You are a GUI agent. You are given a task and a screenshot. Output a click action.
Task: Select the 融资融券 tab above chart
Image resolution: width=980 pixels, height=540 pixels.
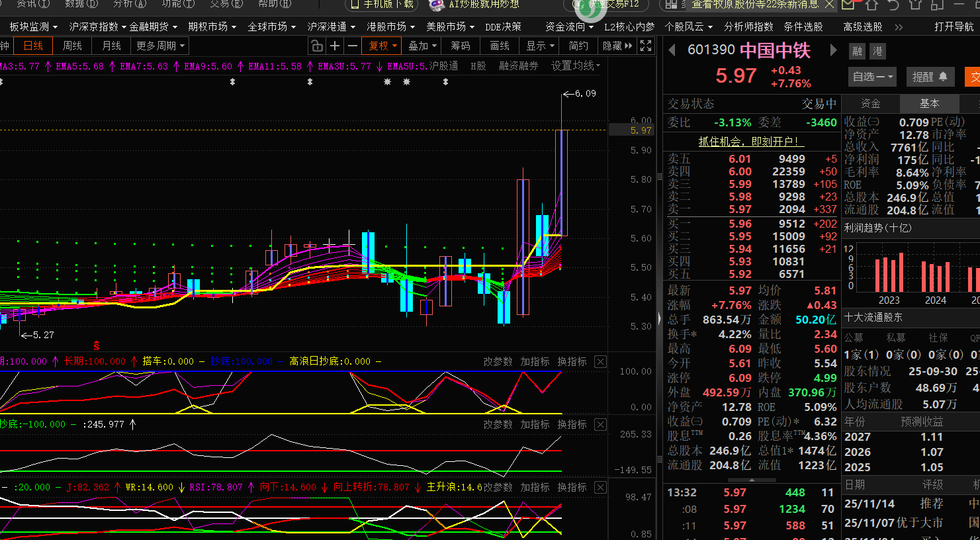point(518,66)
